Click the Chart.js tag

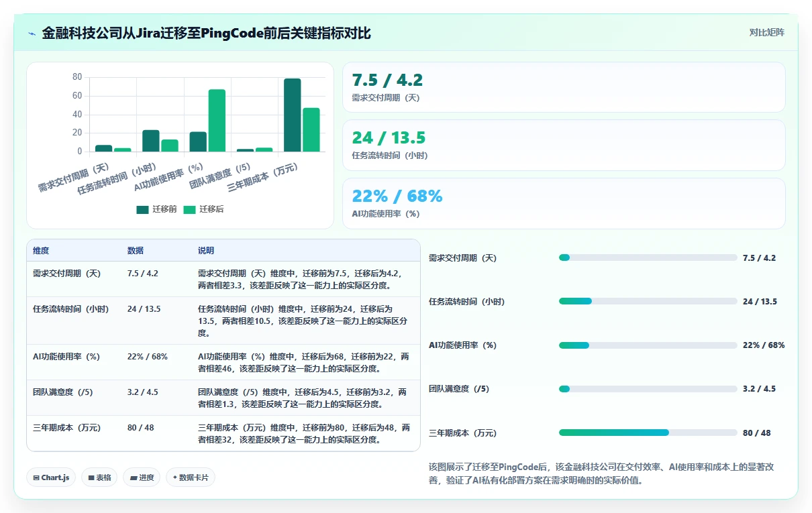tap(52, 477)
